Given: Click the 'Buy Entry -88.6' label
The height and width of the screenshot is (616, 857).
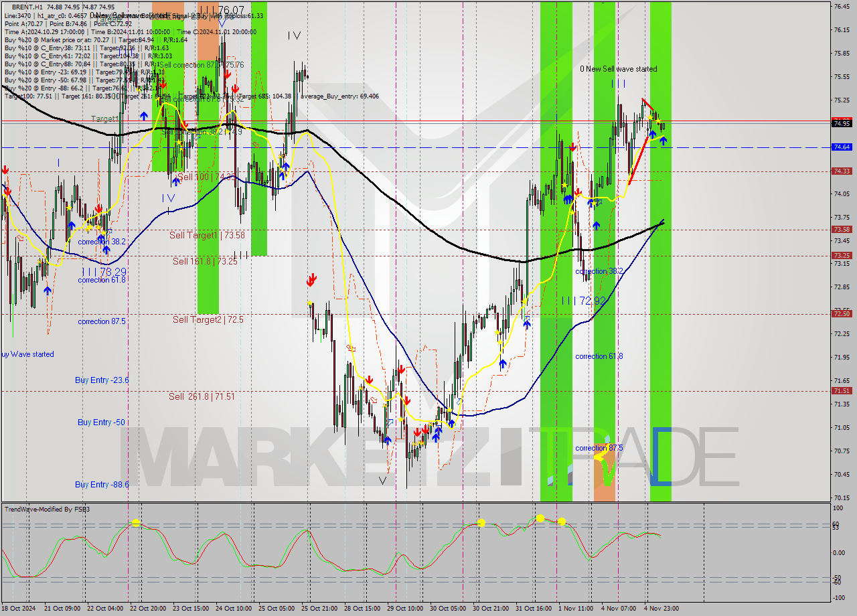Looking at the screenshot, I should (x=102, y=484).
